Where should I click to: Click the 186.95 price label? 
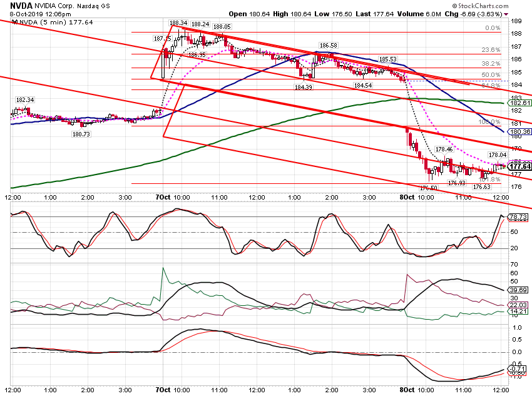197,54
